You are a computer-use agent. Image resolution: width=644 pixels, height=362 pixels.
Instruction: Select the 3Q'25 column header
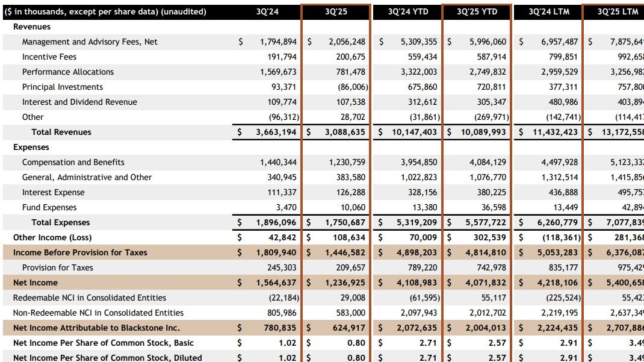(335, 11)
